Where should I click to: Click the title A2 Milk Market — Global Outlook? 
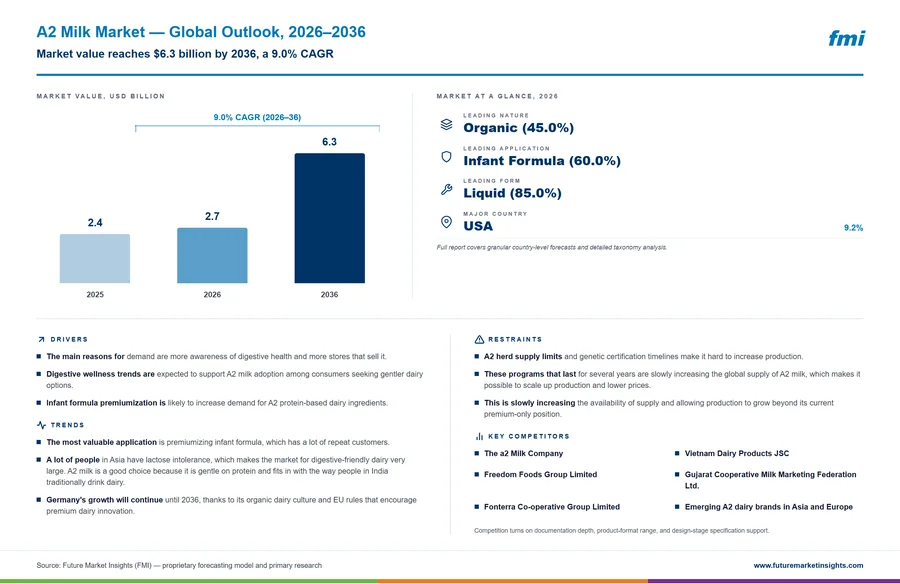point(201,32)
